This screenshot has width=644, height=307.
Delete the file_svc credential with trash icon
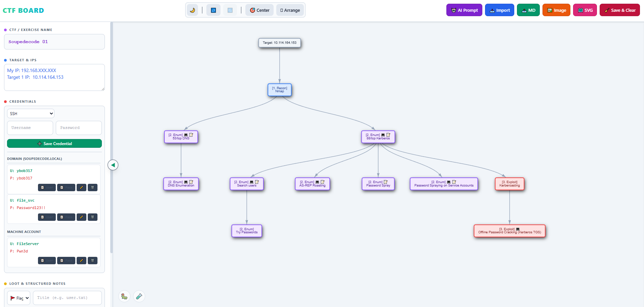click(x=92, y=217)
